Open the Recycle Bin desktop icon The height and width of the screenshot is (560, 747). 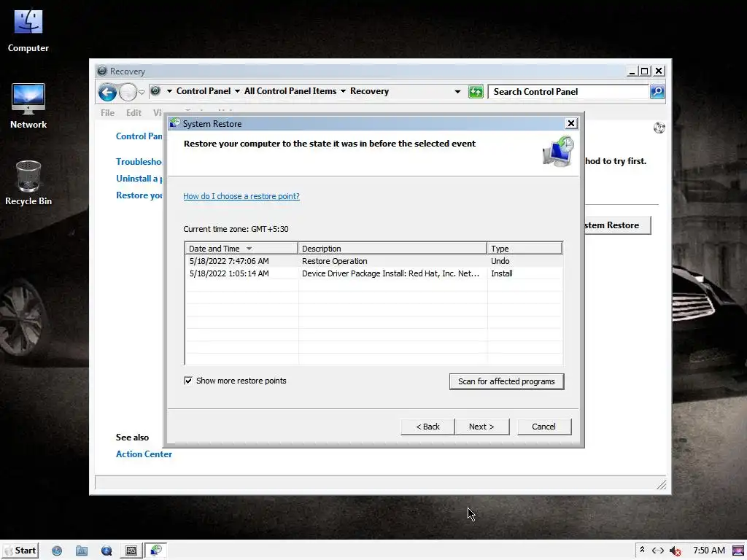pyautogui.click(x=28, y=183)
